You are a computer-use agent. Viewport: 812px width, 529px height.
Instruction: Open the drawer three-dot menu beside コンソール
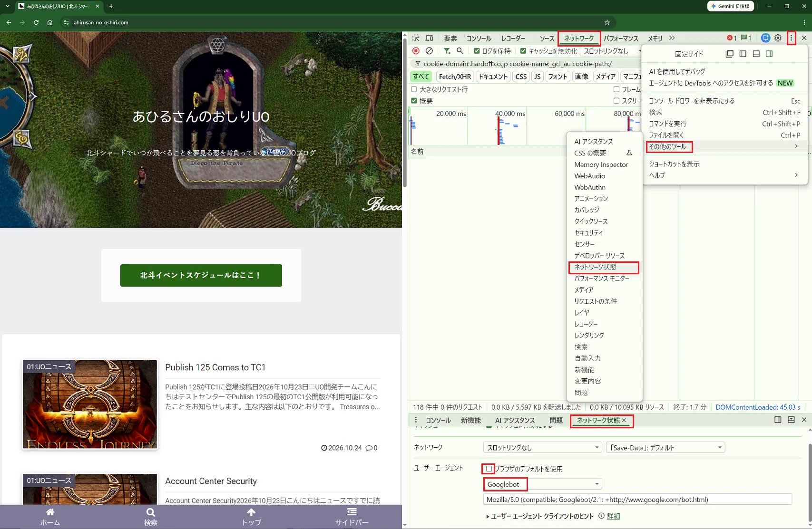(x=416, y=420)
